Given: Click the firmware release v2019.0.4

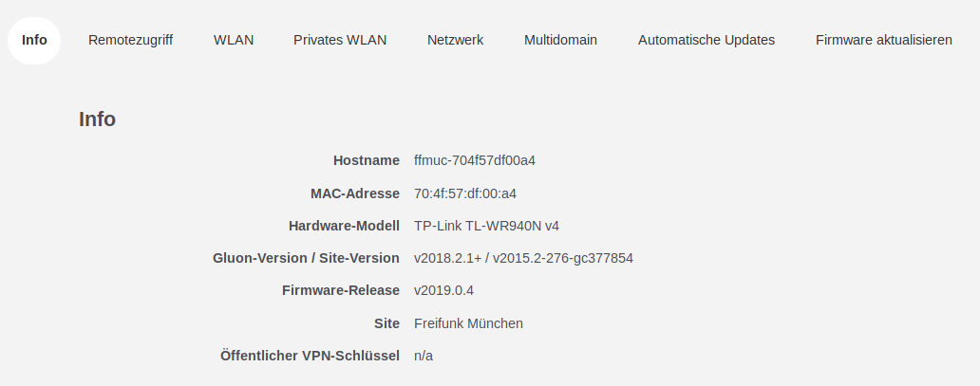Looking at the screenshot, I should tap(443, 290).
